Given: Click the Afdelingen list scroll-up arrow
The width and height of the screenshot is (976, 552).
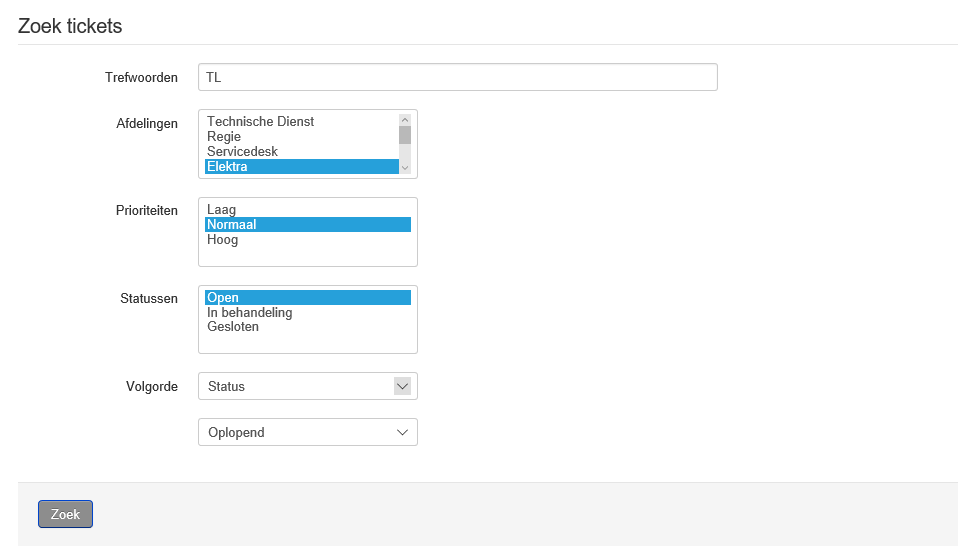Looking at the screenshot, I should (x=405, y=119).
